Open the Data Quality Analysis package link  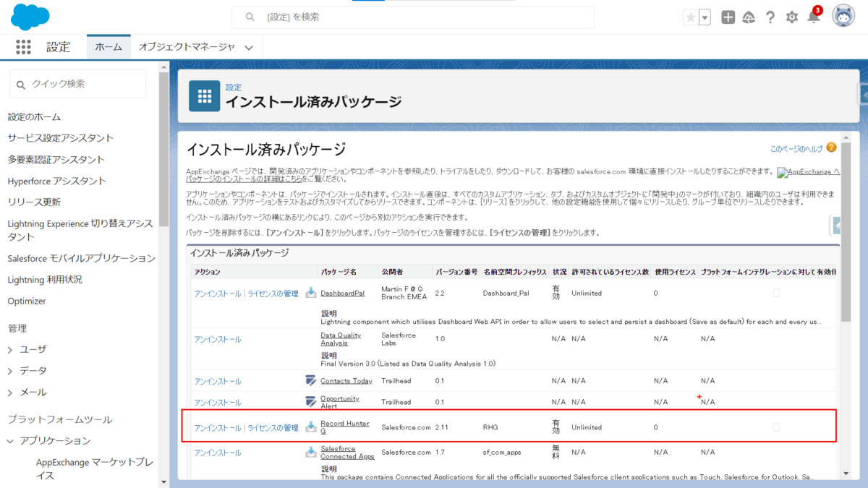(340, 339)
